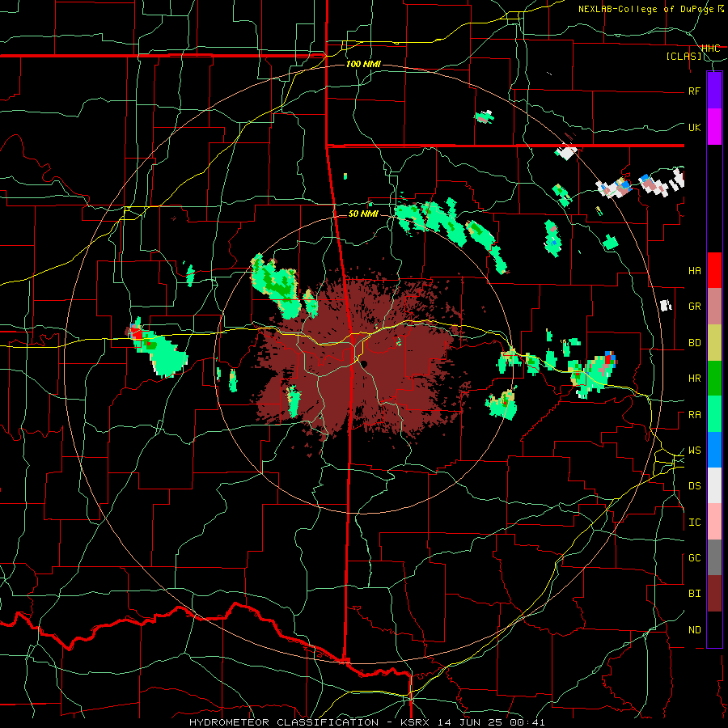Select the light pink IC legend swatch
This screenshot has width=728, height=728.
pos(714,522)
